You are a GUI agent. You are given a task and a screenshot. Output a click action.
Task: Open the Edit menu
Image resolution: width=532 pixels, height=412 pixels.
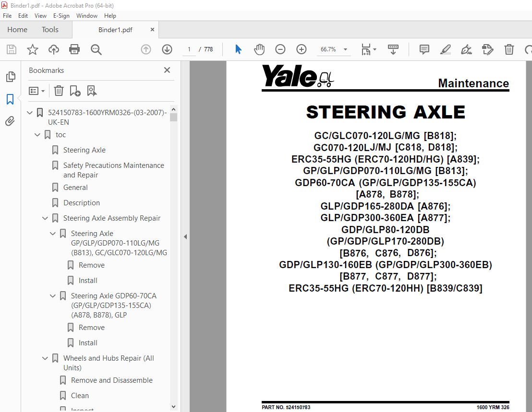point(23,15)
